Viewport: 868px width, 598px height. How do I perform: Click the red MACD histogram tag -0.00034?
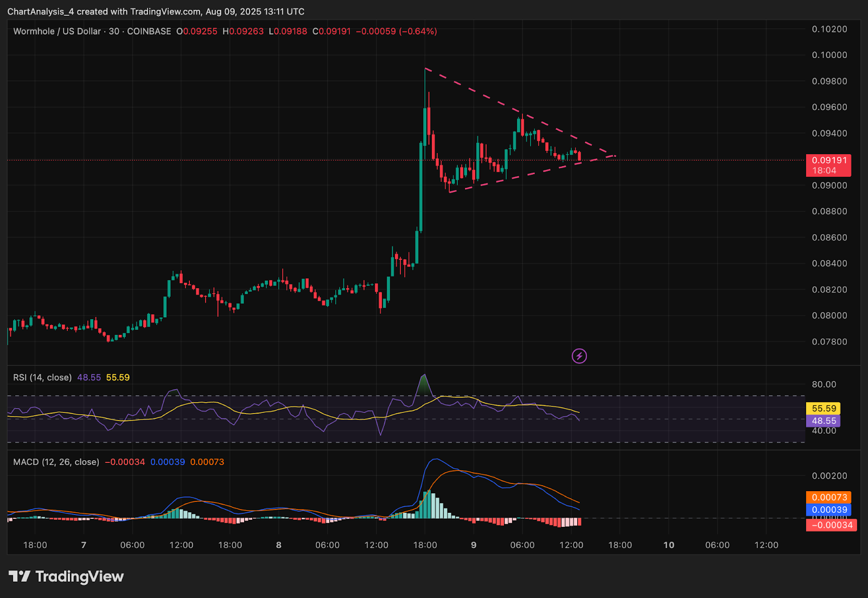coord(831,525)
